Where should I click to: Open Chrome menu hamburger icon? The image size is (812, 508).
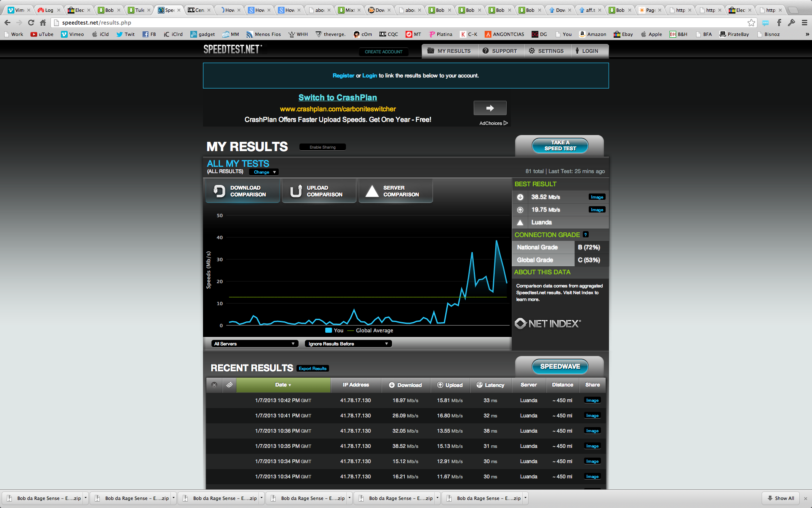804,22
